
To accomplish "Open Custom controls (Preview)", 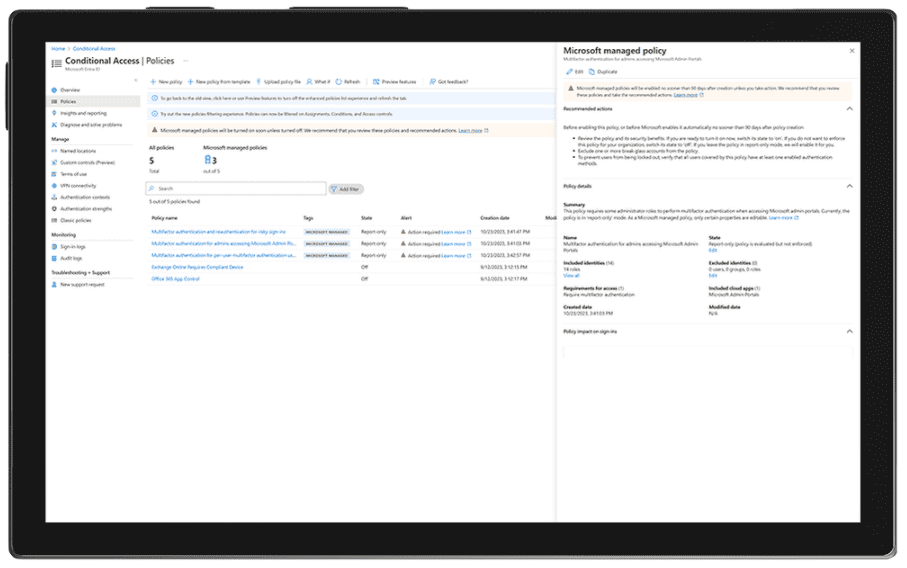I will pyautogui.click(x=87, y=163).
